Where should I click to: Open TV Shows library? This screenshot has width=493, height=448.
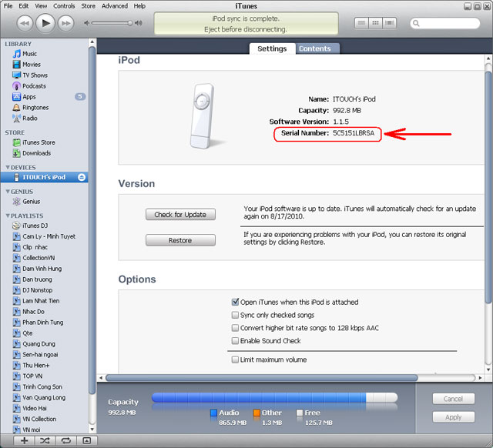[x=35, y=75]
